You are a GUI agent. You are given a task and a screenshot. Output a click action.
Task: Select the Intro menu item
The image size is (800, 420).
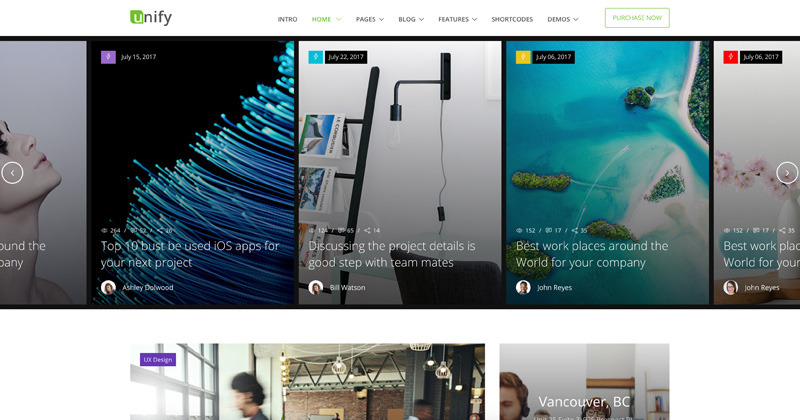(287, 19)
